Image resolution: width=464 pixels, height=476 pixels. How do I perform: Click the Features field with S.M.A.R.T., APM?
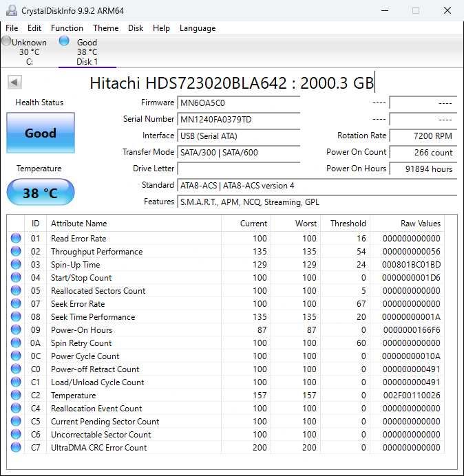coord(317,202)
